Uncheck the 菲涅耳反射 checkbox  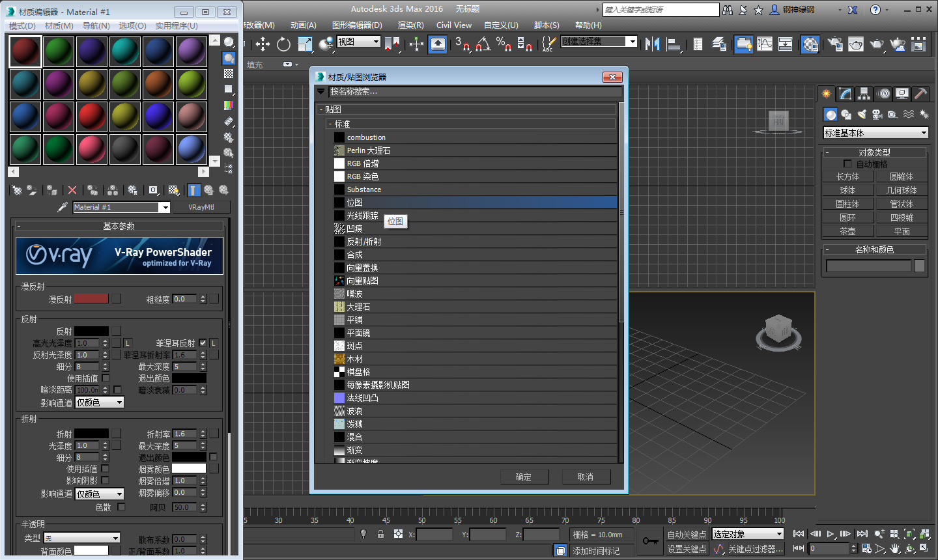click(203, 343)
